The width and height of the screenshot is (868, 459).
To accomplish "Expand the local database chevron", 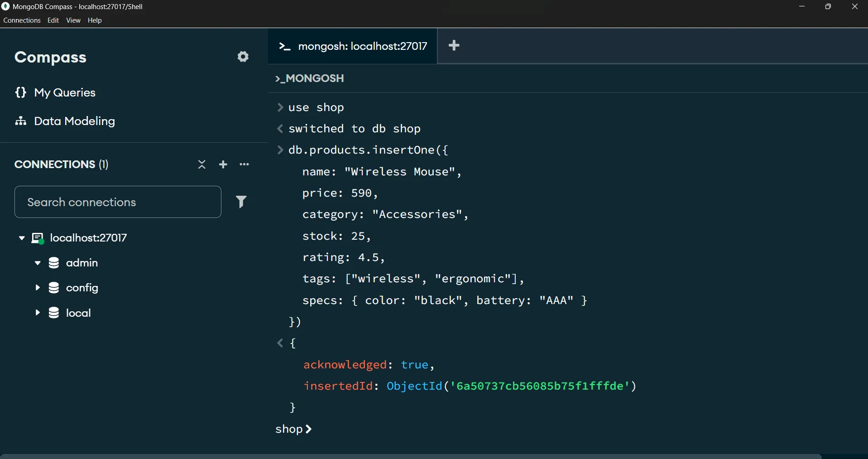I will 38,313.
